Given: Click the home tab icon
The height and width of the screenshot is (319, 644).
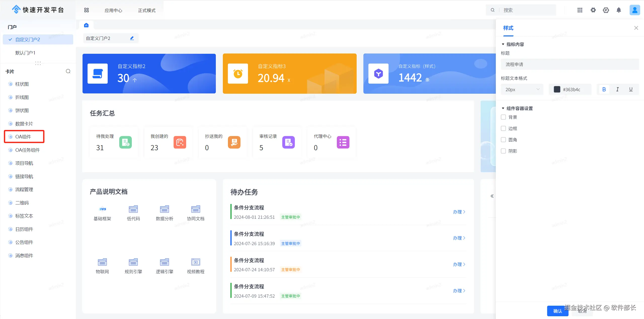Looking at the screenshot, I should click(x=86, y=25).
